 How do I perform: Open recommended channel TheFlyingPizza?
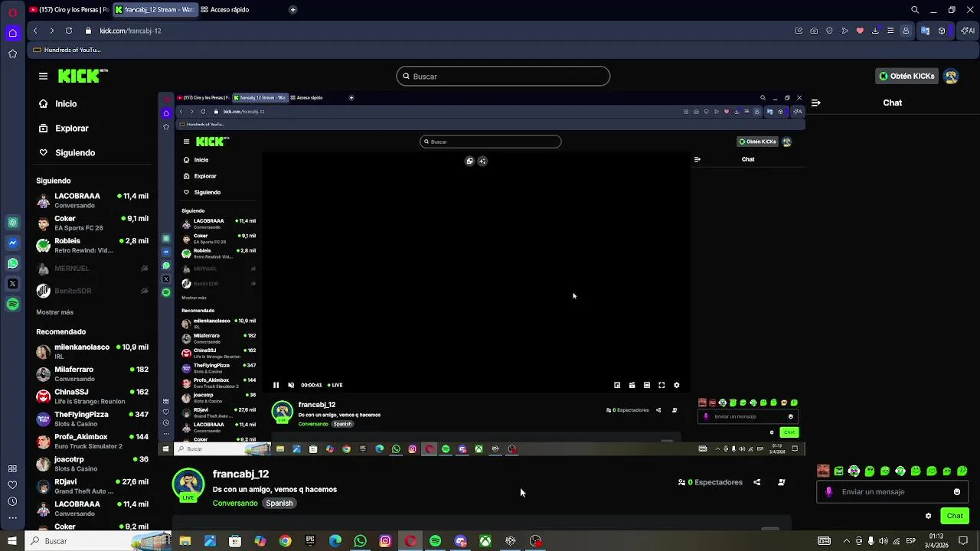click(92, 419)
